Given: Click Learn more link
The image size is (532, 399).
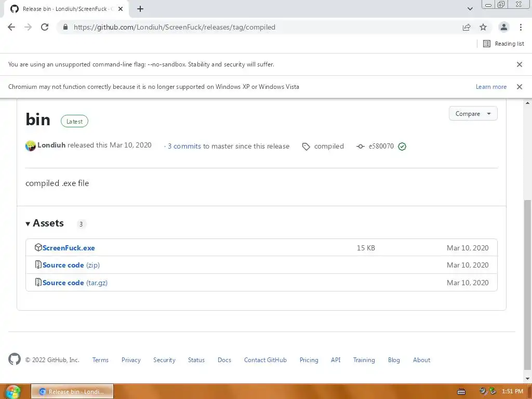Looking at the screenshot, I should (491, 87).
